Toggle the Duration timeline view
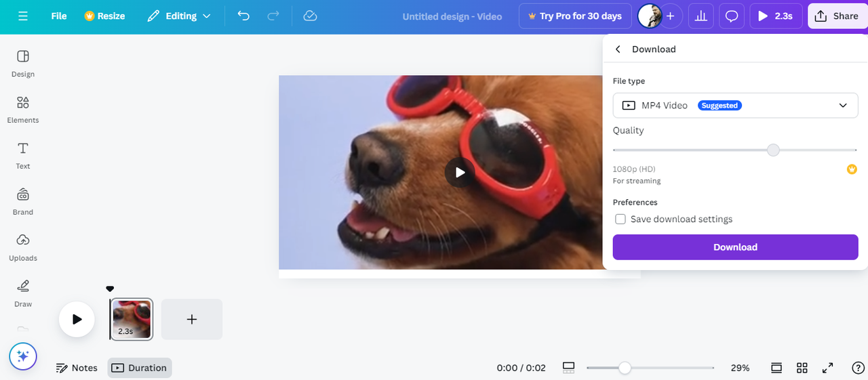868x380 pixels. pos(140,368)
